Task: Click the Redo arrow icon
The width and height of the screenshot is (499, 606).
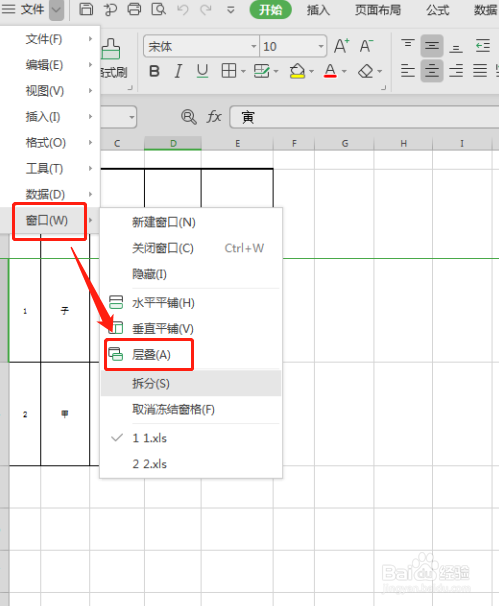Action: pyautogui.click(x=206, y=9)
